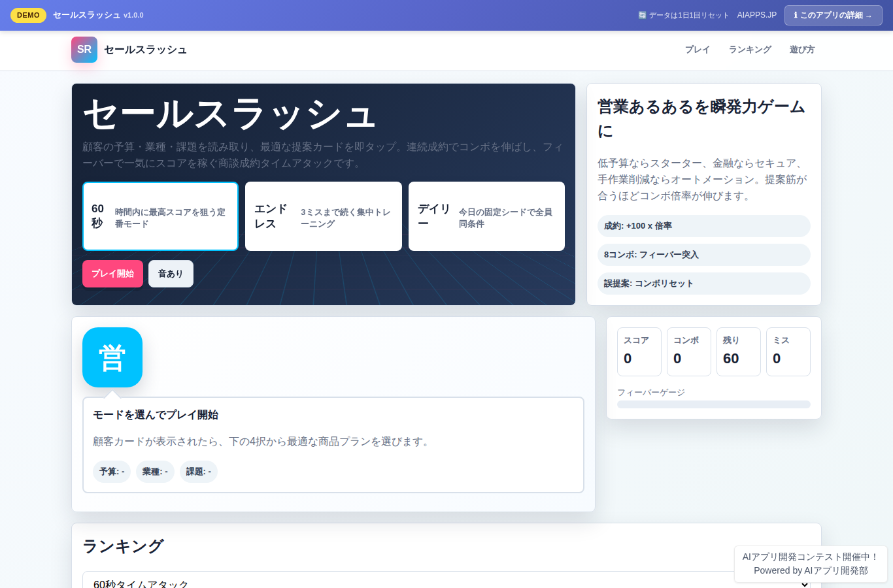The height and width of the screenshot is (588, 893).
Task: Click the ミス stat box
Action: point(788,351)
